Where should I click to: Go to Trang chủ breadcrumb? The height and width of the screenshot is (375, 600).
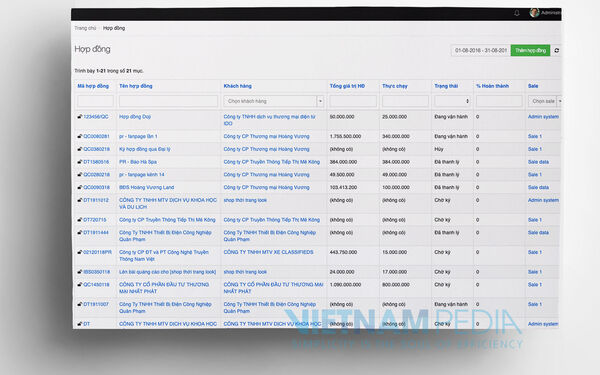[x=85, y=28]
